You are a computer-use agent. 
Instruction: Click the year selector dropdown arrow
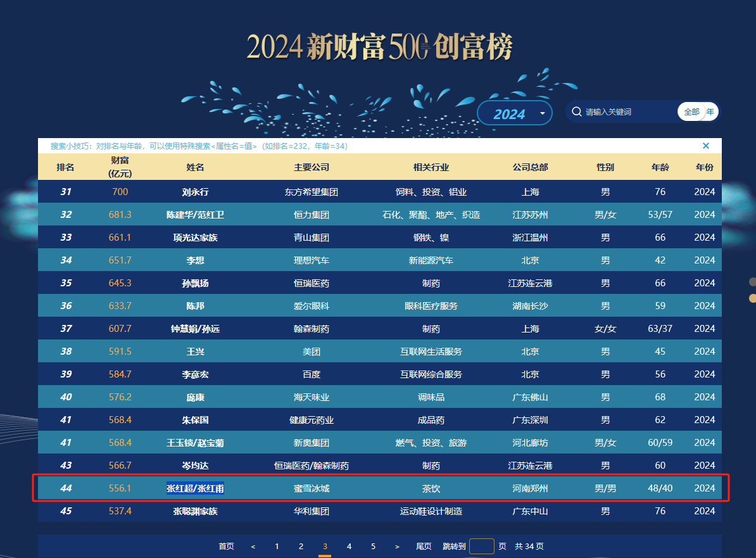[543, 113]
